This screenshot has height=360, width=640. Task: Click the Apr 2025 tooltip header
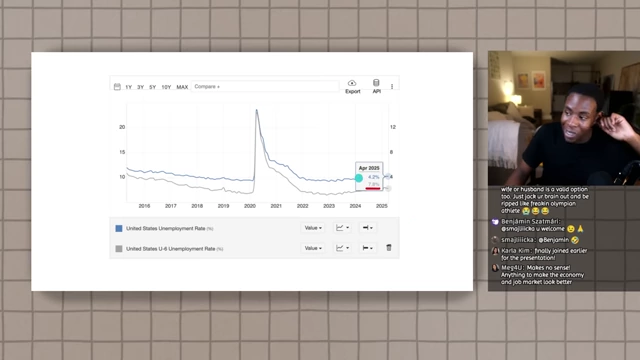click(x=369, y=168)
